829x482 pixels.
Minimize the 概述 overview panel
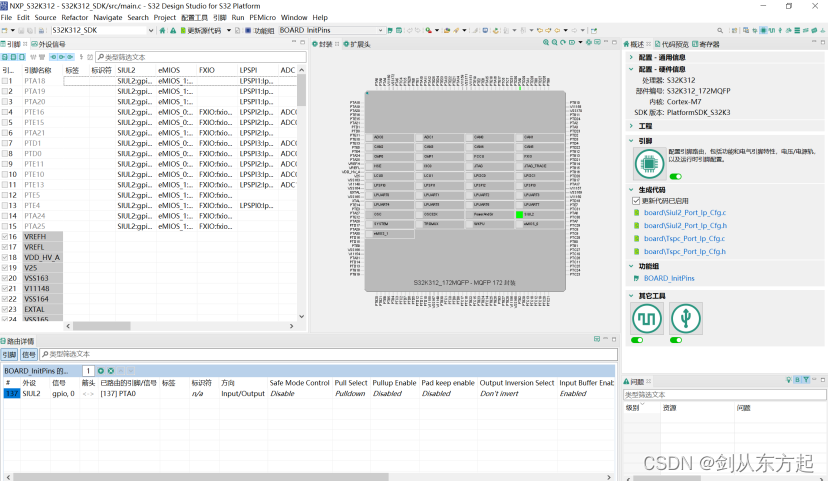point(815,42)
